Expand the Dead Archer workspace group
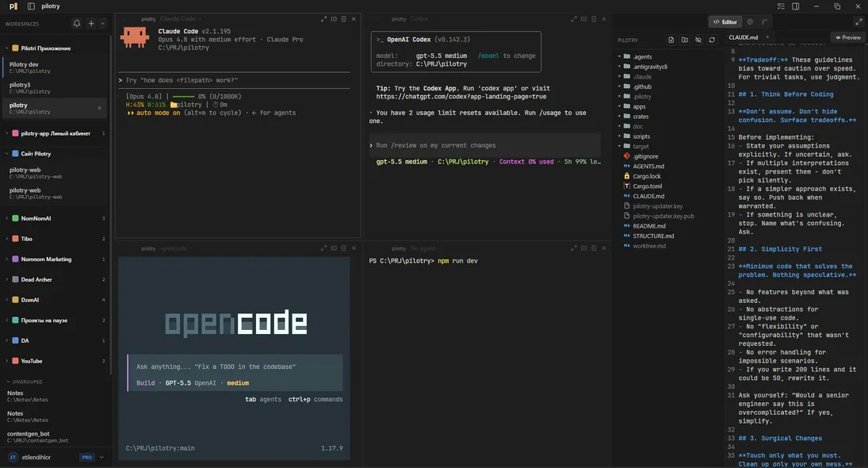 (6, 280)
